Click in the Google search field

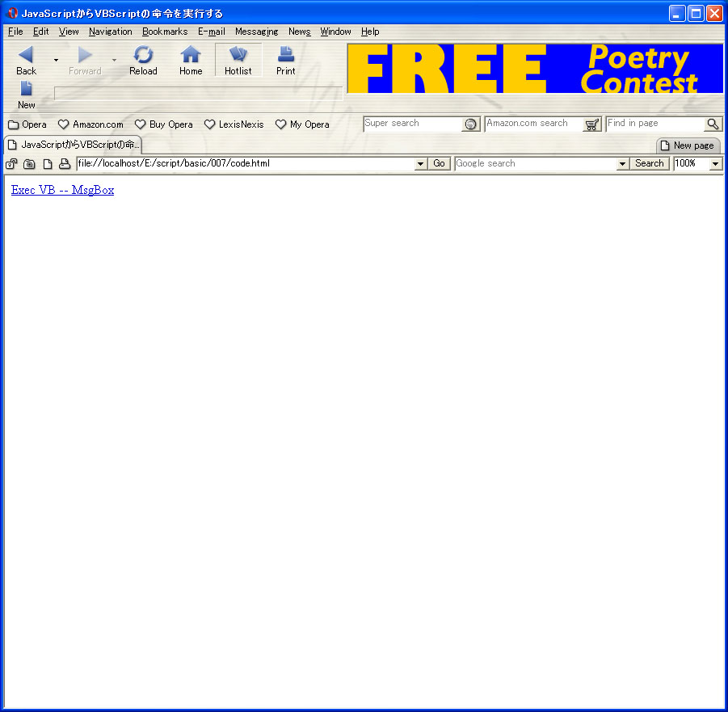point(536,163)
